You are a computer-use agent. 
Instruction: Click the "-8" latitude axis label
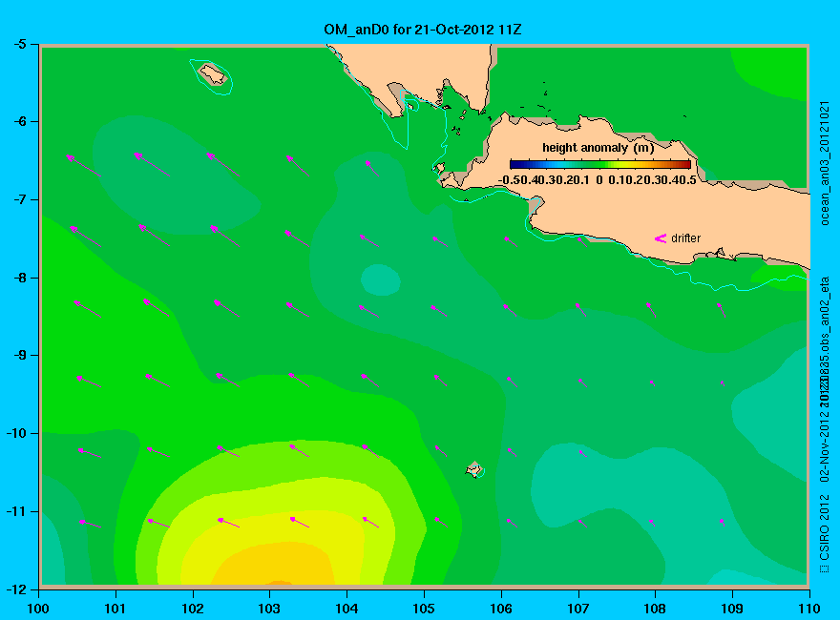pos(19,278)
